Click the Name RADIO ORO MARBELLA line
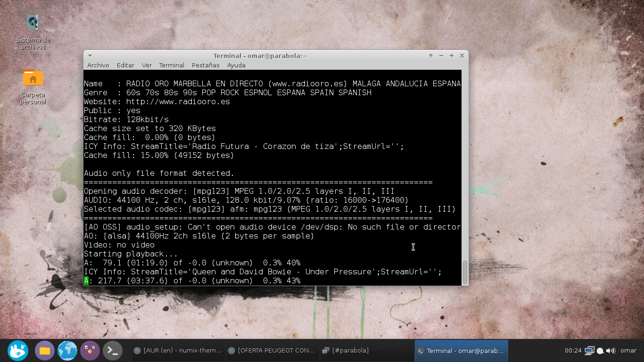The image size is (644, 362). (x=272, y=83)
